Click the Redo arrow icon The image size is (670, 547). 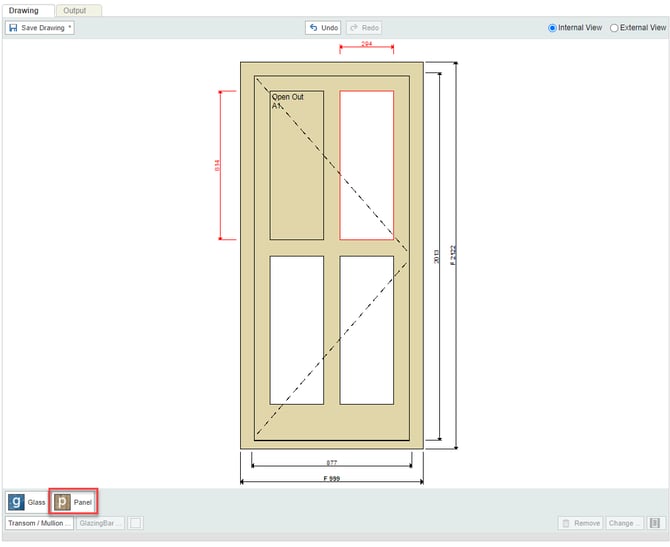tap(354, 28)
